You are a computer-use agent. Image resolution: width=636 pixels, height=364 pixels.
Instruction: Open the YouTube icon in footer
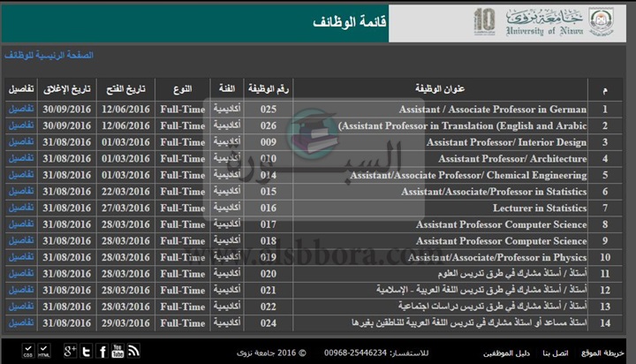(x=117, y=351)
